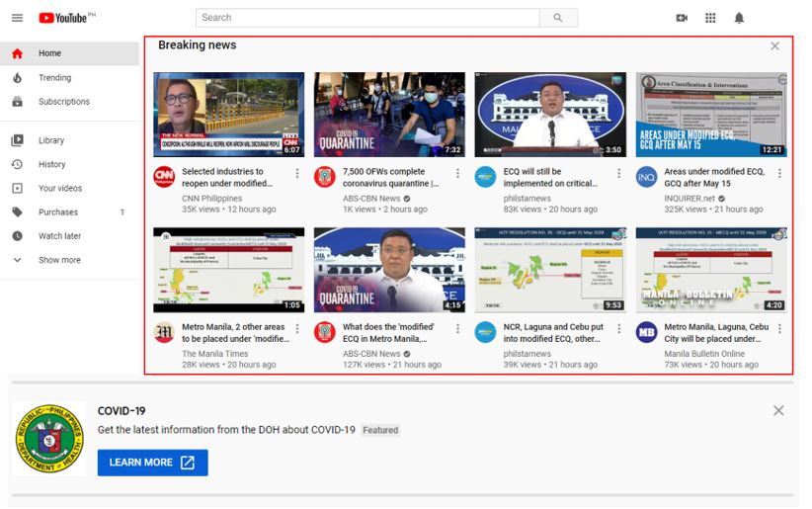The image size is (812, 509).
Task: Click the DOH Department of Health seal
Action: tap(49, 439)
